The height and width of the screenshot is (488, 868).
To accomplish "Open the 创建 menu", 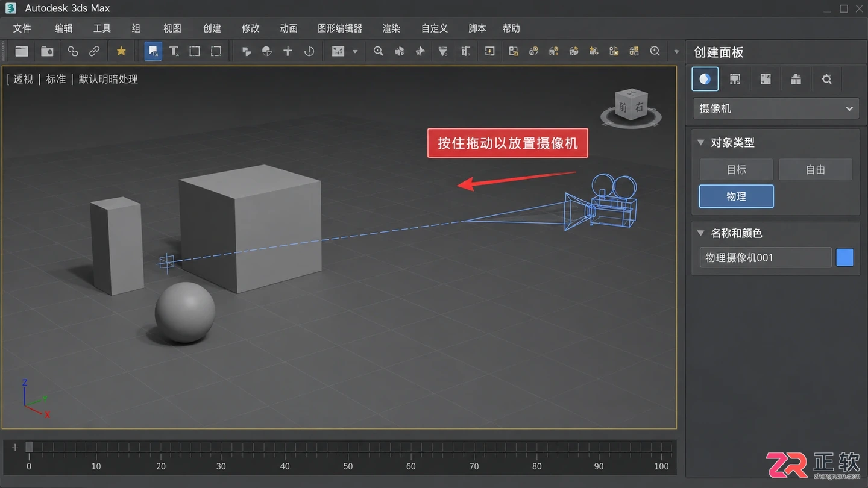I will [x=212, y=28].
